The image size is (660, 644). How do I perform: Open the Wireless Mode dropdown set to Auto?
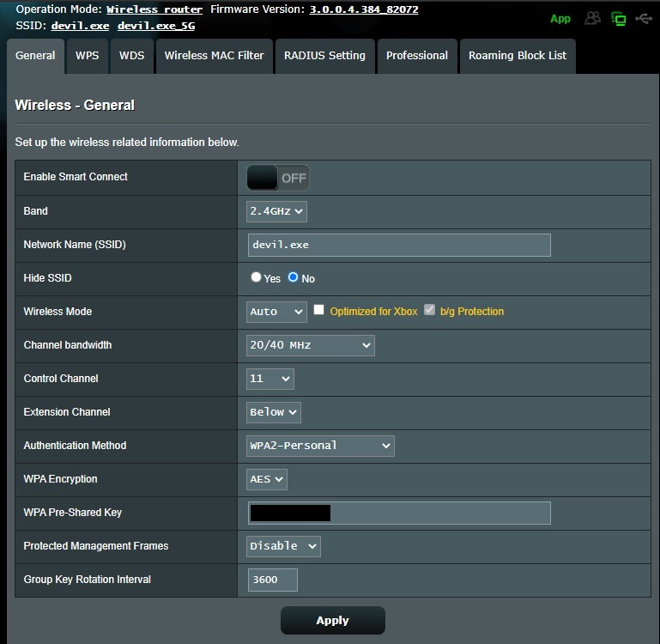tap(276, 312)
